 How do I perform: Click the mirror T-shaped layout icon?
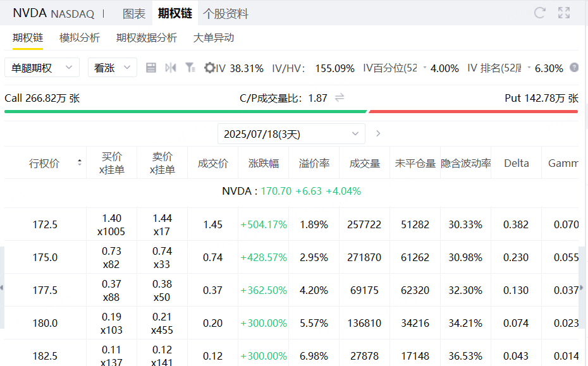click(x=171, y=68)
